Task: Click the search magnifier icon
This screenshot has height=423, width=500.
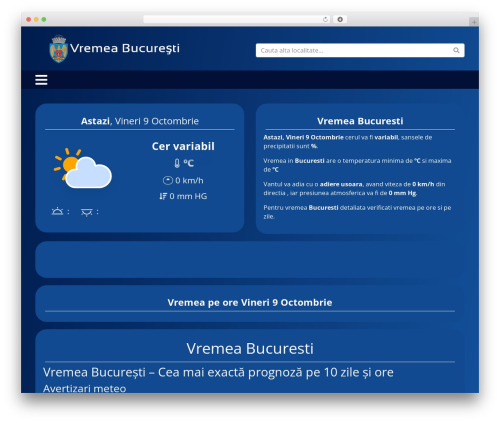Action: (456, 50)
